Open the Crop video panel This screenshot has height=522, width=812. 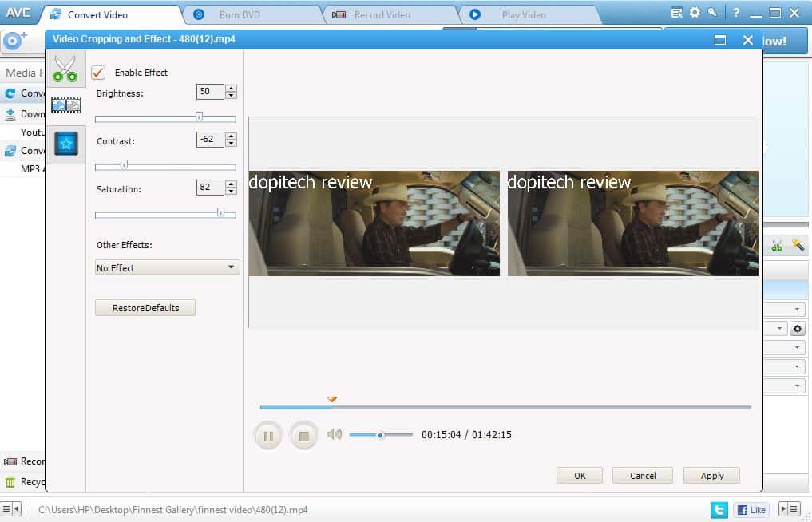pyautogui.click(x=66, y=105)
